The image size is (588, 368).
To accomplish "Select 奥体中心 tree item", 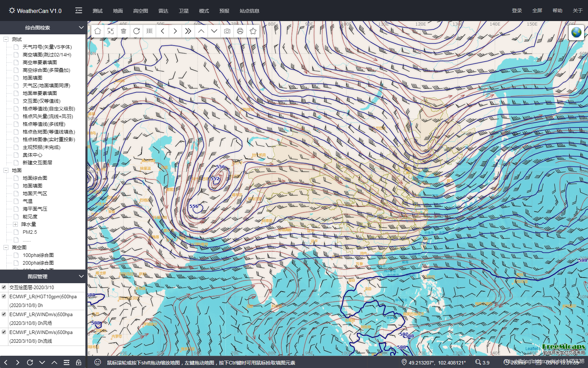I will coord(33,155).
